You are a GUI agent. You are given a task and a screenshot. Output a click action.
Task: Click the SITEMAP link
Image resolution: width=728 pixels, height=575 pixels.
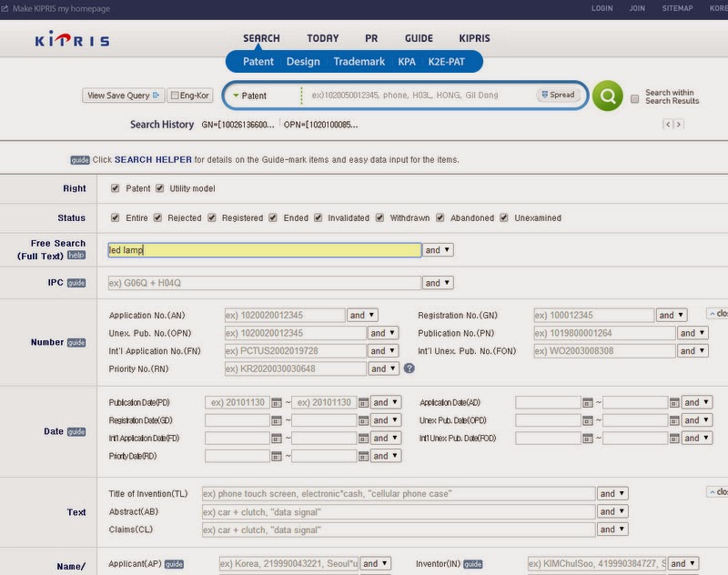pyautogui.click(x=677, y=8)
